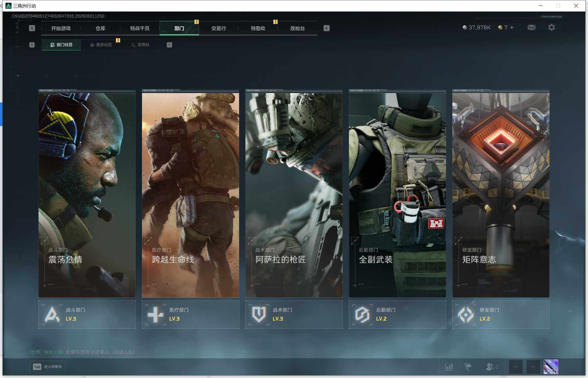This screenshot has height=378, width=588.
Task: Click the alert badge on 部门 tab
Action: pyautogui.click(x=197, y=22)
